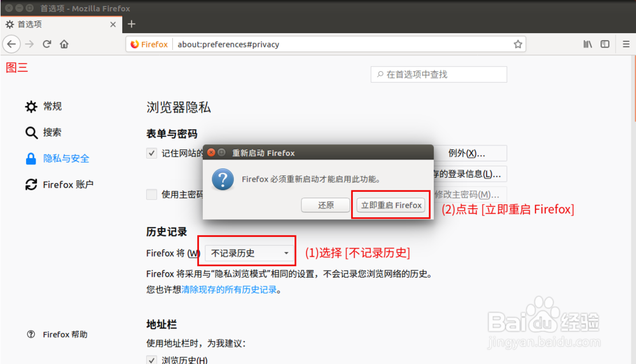Open the 不记录历史 history dropdown
Image resolution: width=636 pixels, height=364 pixels.
pyautogui.click(x=249, y=253)
